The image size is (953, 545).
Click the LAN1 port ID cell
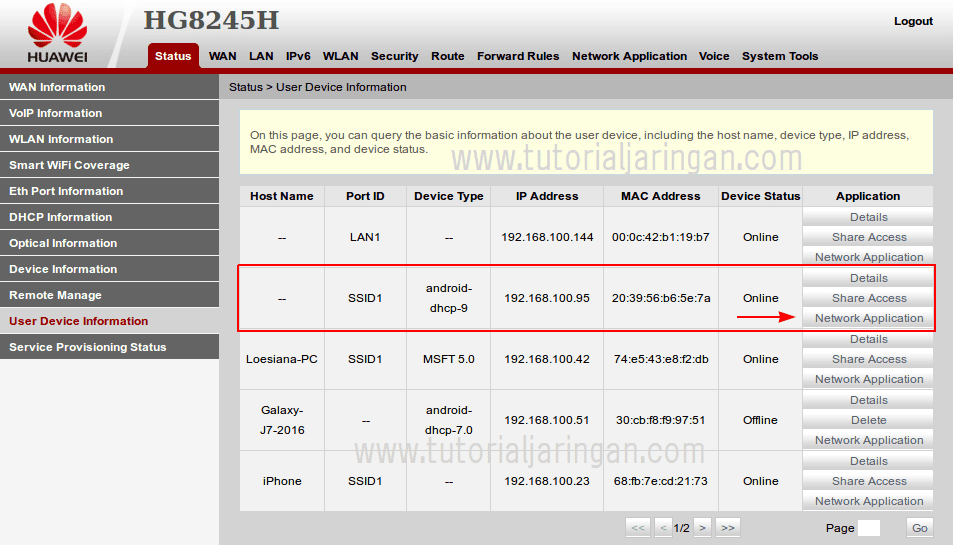pyautogui.click(x=365, y=237)
